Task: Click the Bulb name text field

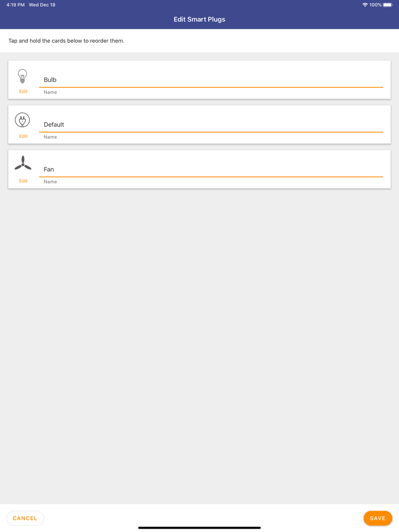Action: pos(211,80)
